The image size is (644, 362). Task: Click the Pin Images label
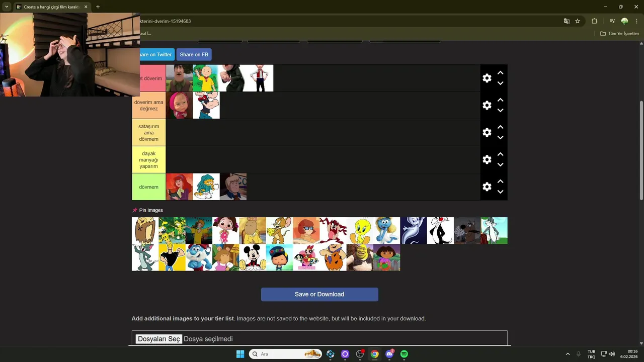(x=151, y=210)
